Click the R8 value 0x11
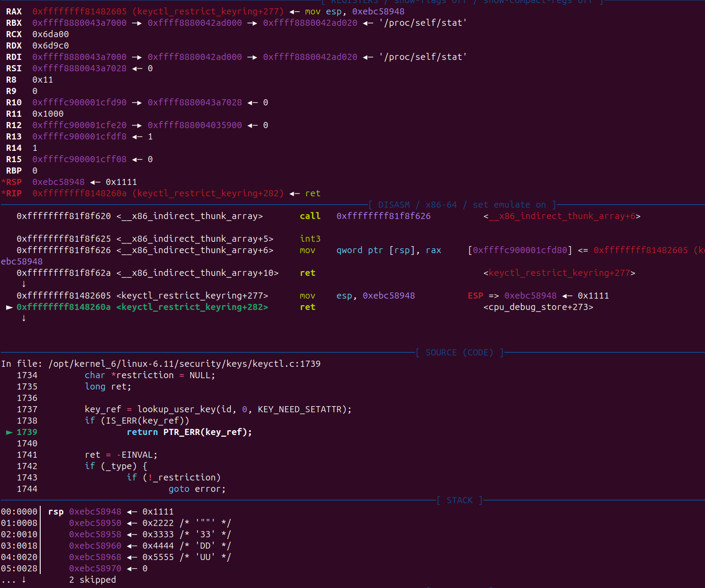Image resolution: width=705 pixels, height=588 pixels. click(x=42, y=80)
